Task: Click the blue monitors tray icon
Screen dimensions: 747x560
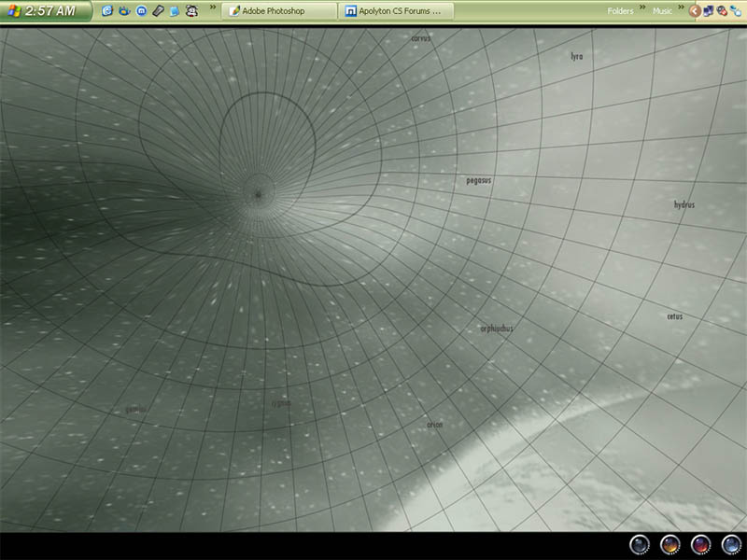Action: (708, 11)
